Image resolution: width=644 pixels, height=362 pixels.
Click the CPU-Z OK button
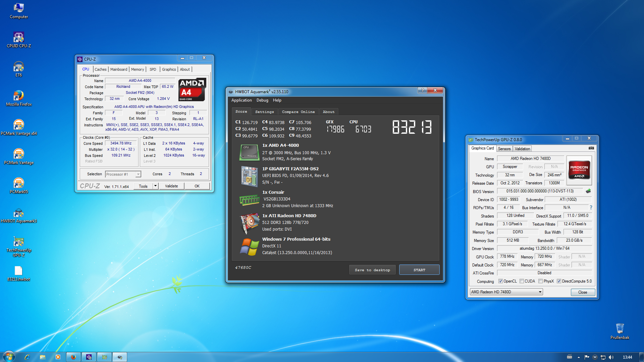tap(197, 186)
